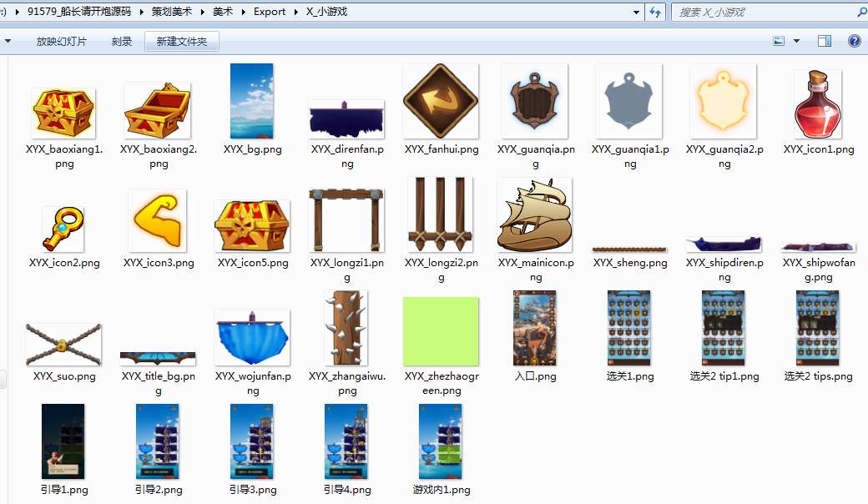
Task: Select the golden key XYX_icon2.png
Action: [x=63, y=228]
